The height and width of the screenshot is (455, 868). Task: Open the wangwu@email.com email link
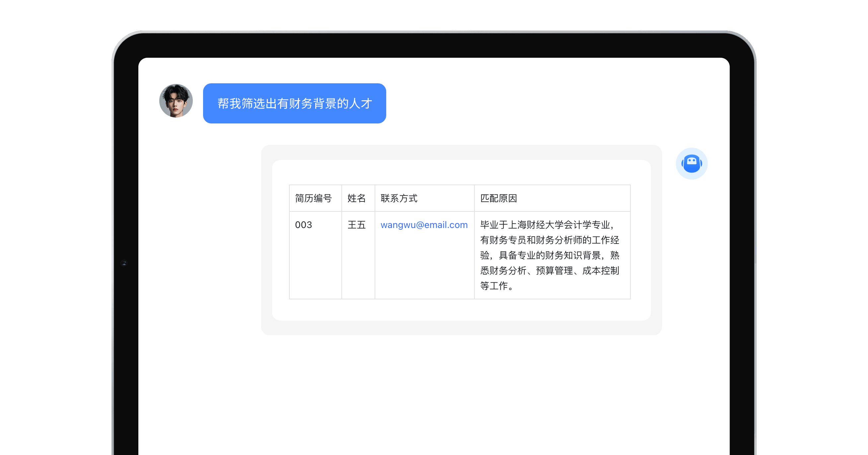pos(424,225)
